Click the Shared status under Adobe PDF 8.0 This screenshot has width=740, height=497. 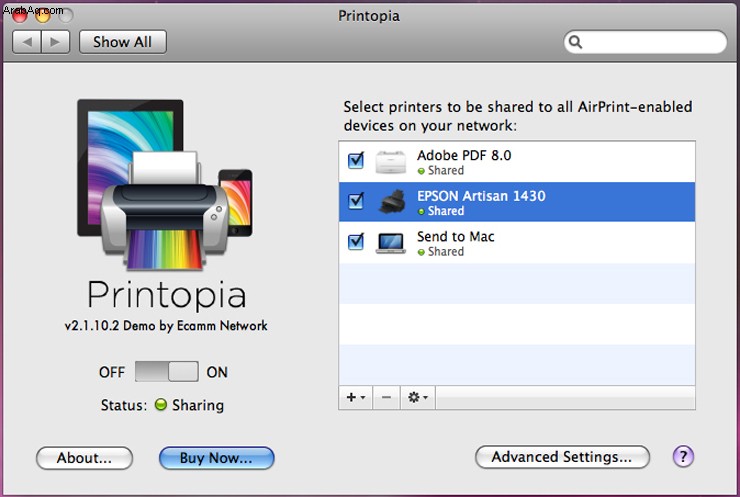441,171
